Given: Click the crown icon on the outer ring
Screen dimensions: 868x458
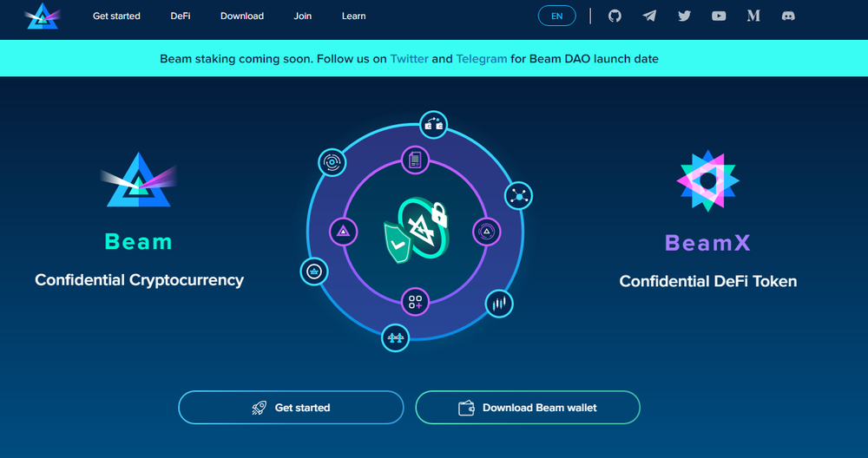Looking at the screenshot, I should point(314,272).
